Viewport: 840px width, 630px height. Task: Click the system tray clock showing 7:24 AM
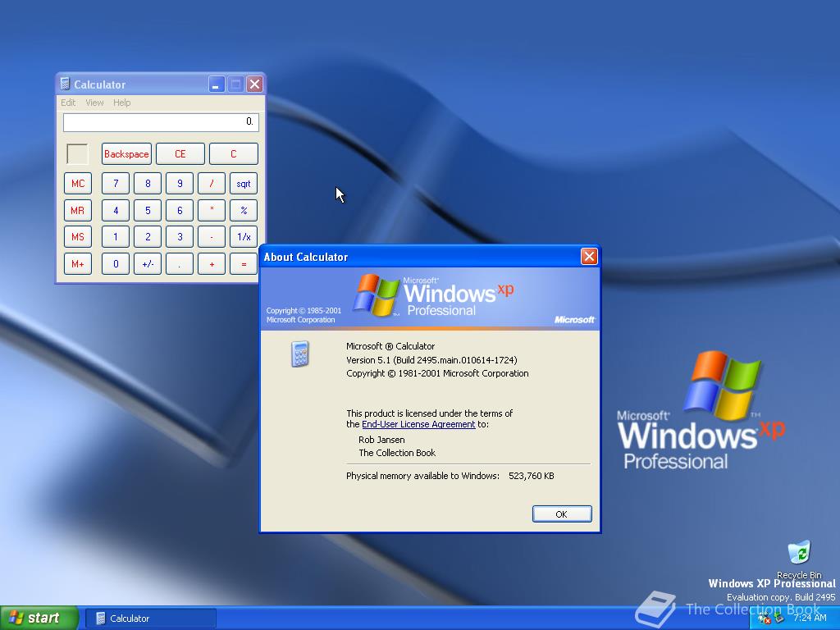point(810,618)
